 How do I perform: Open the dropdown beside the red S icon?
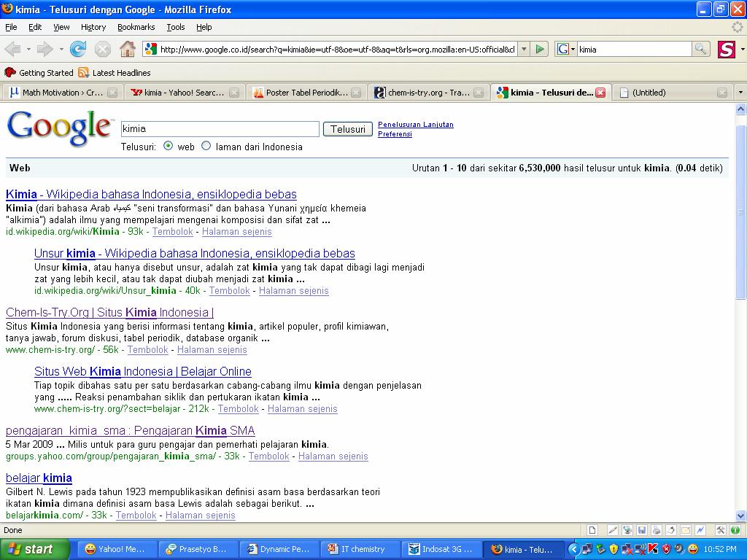click(742, 49)
